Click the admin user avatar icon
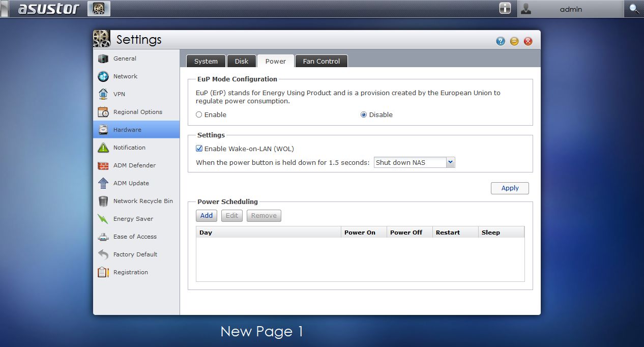Viewport: 644px width, 347px height. (x=526, y=9)
